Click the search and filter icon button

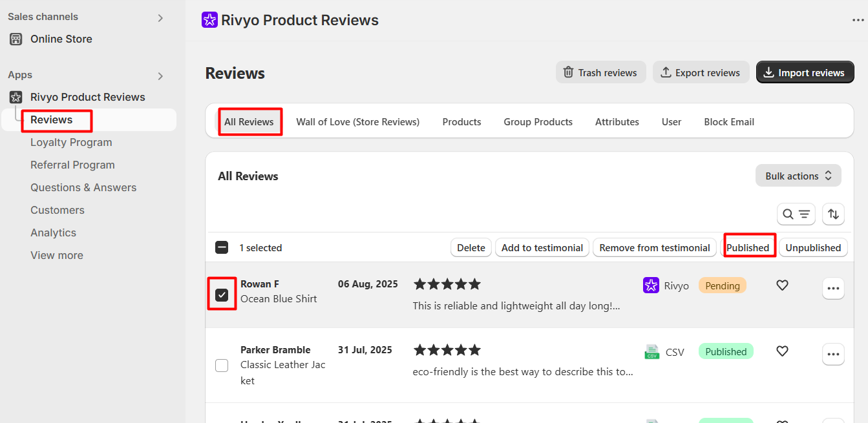(x=796, y=214)
